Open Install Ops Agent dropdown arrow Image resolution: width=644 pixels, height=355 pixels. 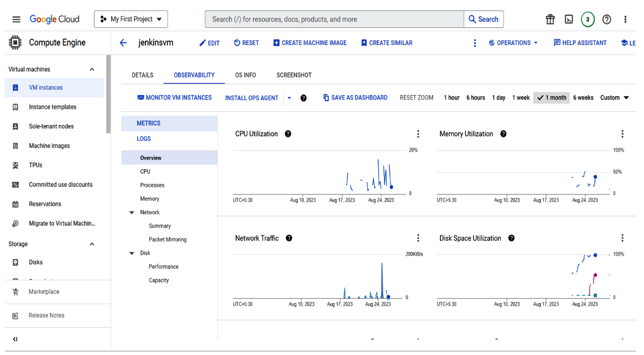click(289, 98)
